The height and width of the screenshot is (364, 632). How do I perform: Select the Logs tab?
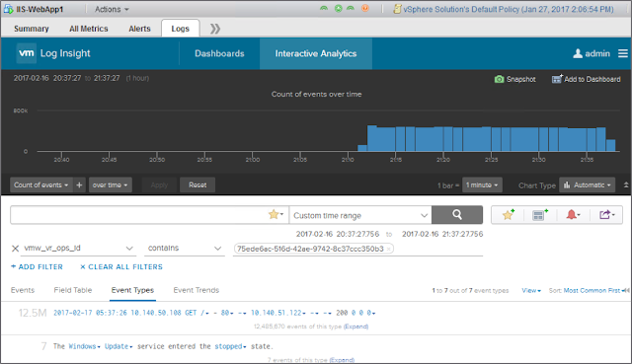point(180,29)
